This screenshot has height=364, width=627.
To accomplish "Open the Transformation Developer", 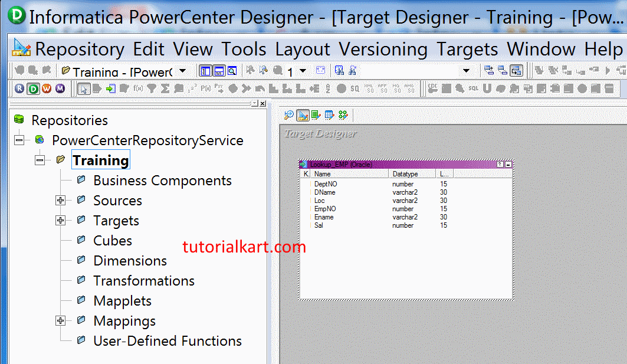I will tap(316, 115).
